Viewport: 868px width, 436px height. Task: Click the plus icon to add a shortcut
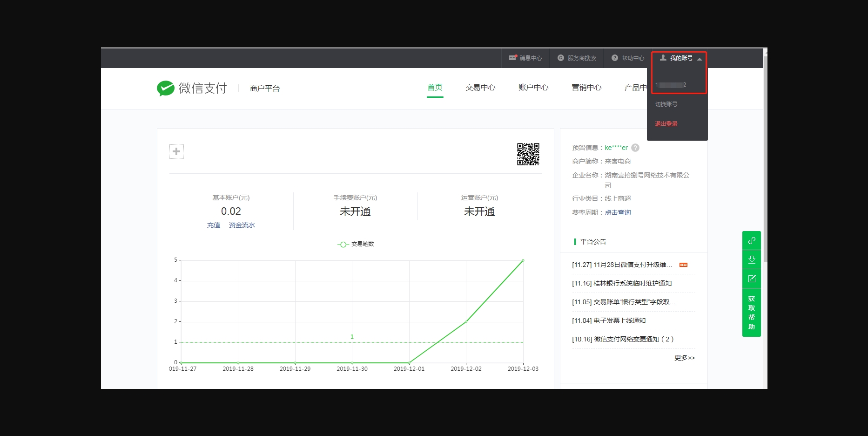pyautogui.click(x=176, y=151)
